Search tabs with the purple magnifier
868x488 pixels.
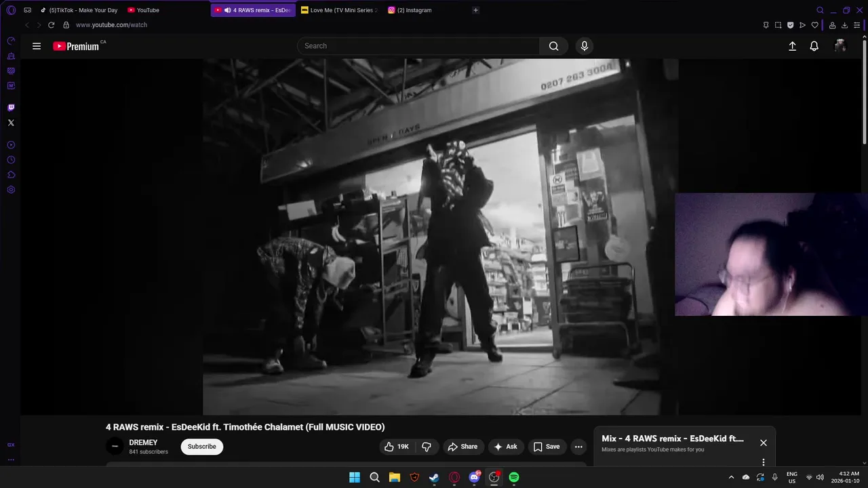[x=820, y=10]
